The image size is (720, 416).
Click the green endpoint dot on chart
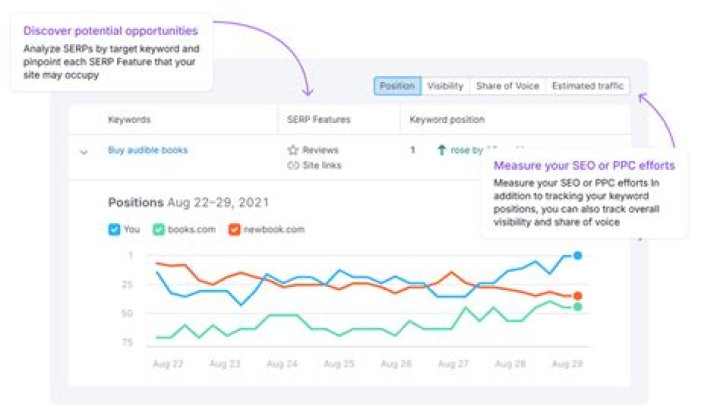tap(578, 307)
